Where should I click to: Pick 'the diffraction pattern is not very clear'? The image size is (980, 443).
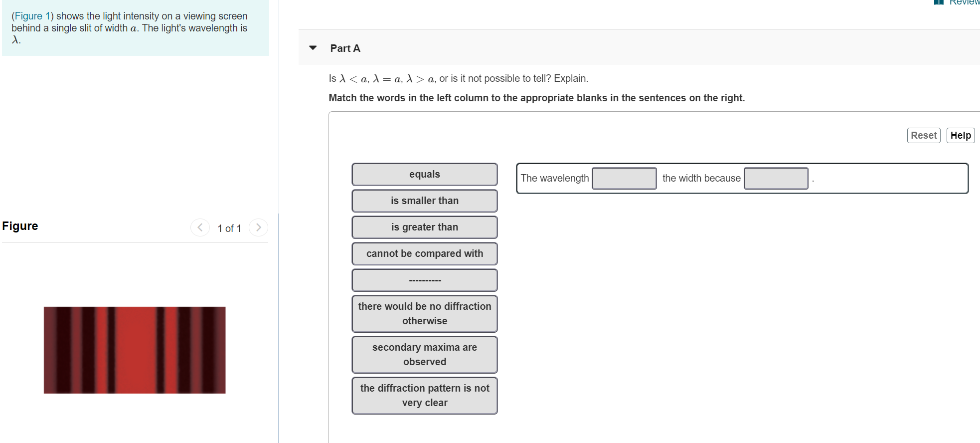coord(424,395)
